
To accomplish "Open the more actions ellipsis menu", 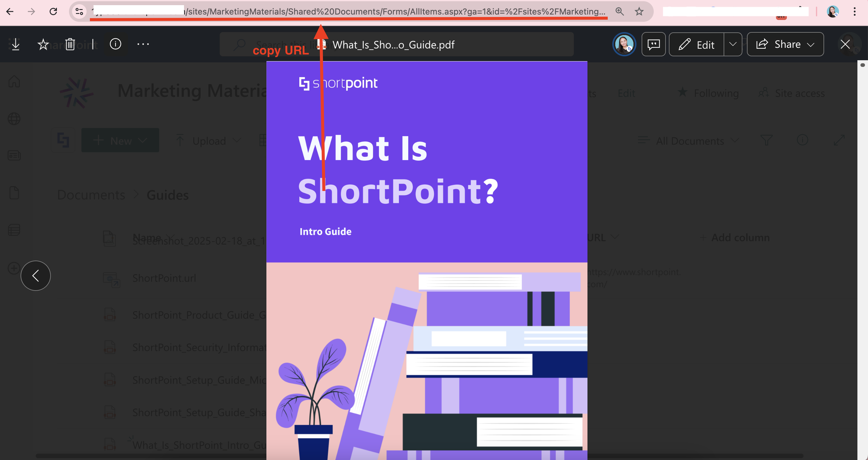I will click(143, 44).
